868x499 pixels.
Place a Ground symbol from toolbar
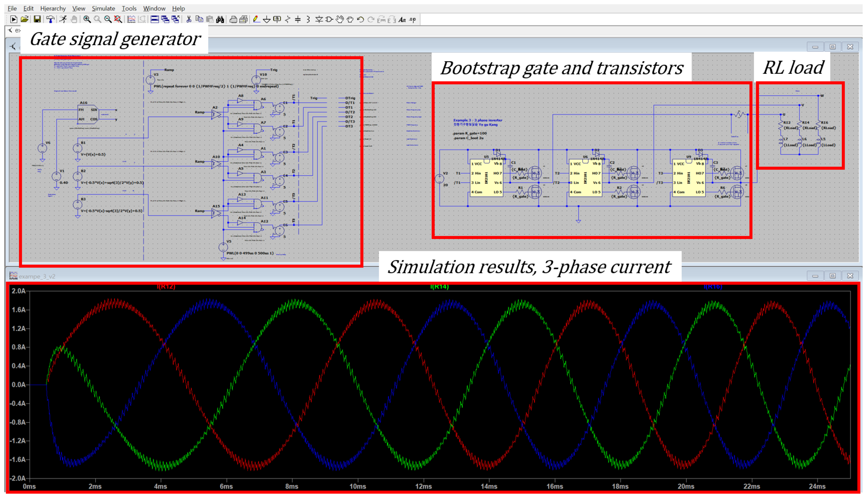click(266, 20)
